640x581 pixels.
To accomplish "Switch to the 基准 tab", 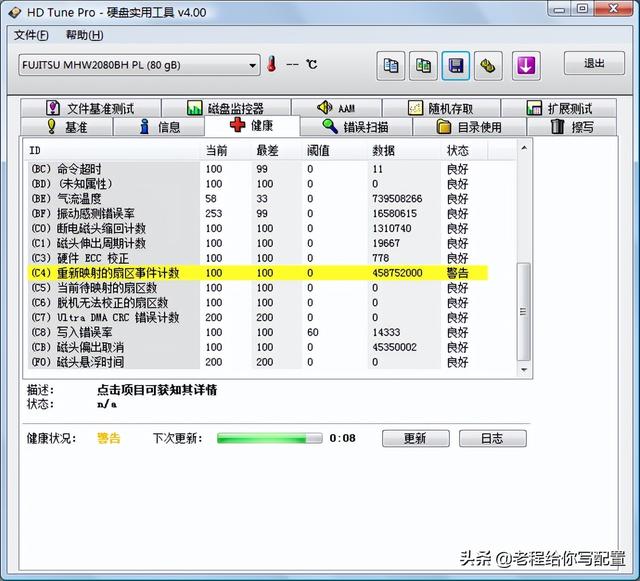I will (67, 127).
